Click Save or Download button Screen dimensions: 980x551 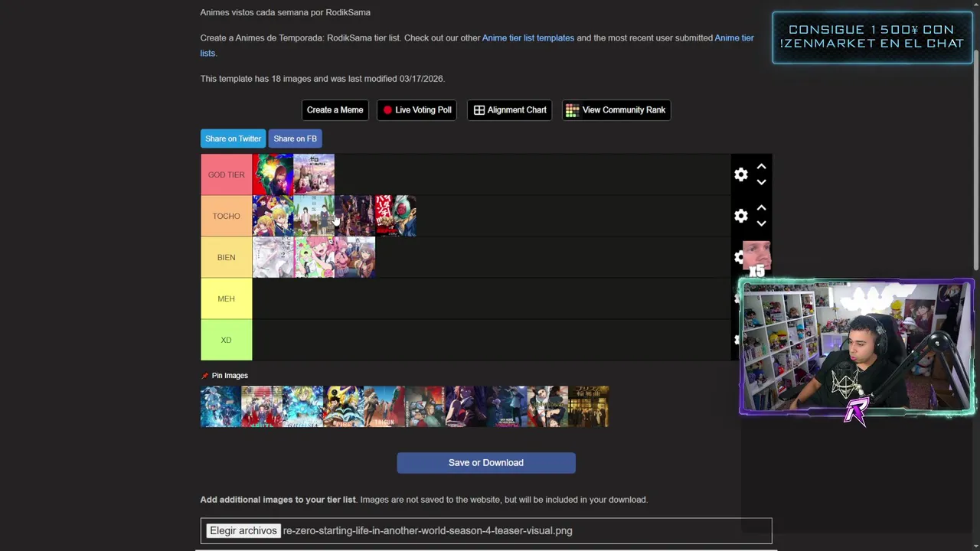pyautogui.click(x=486, y=463)
